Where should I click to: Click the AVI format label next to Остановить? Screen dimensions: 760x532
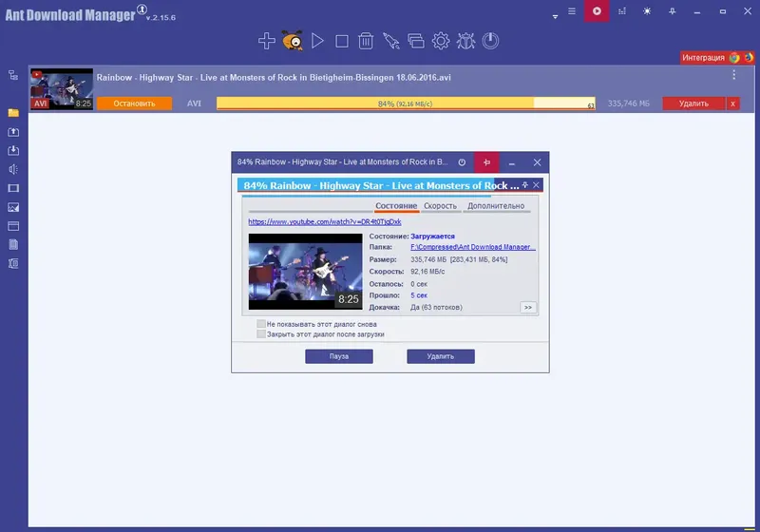click(x=194, y=104)
